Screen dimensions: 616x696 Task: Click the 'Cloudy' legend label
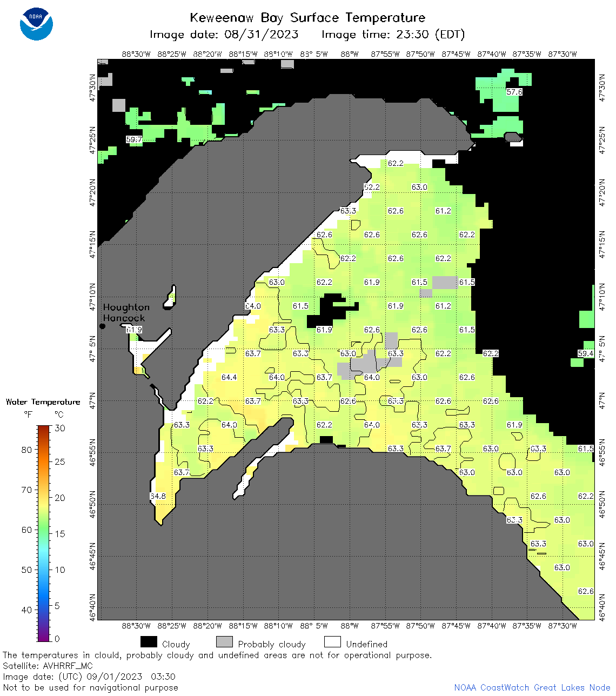coord(176,644)
